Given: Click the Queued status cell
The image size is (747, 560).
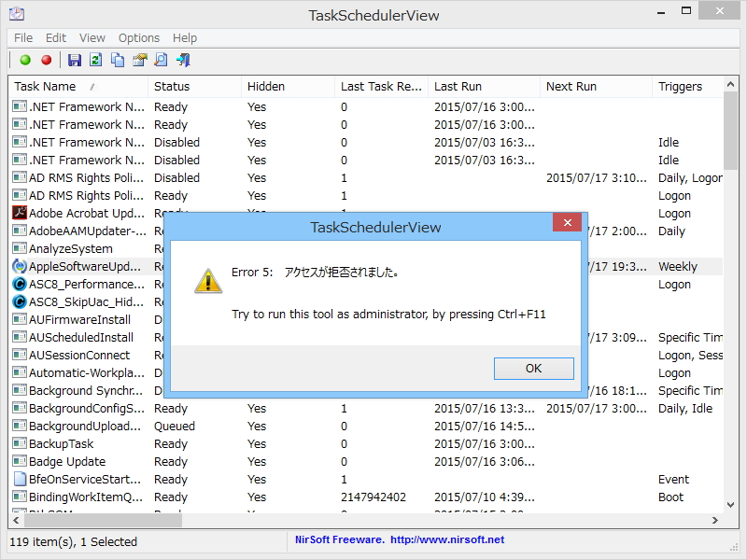Looking at the screenshot, I should point(175,426).
